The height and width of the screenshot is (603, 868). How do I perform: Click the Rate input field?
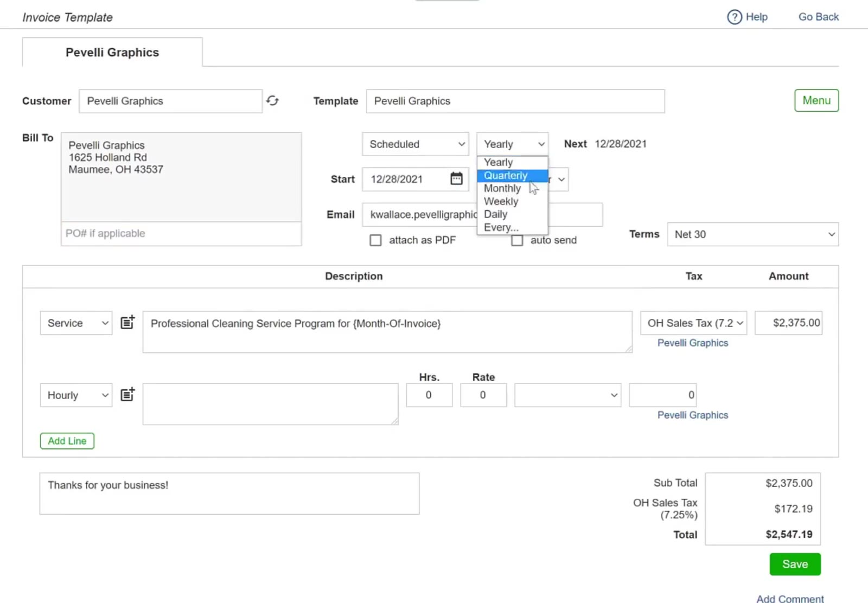coord(483,395)
